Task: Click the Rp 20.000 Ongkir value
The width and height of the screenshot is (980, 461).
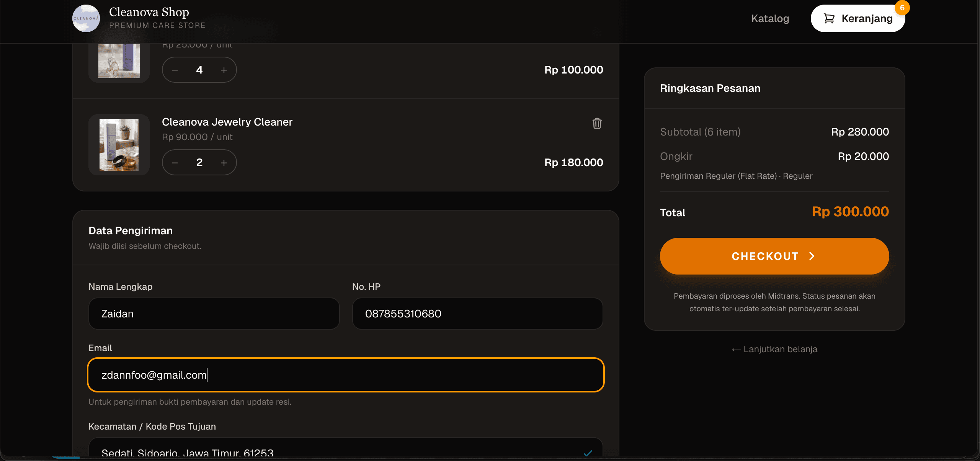Action: [x=863, y=156]
